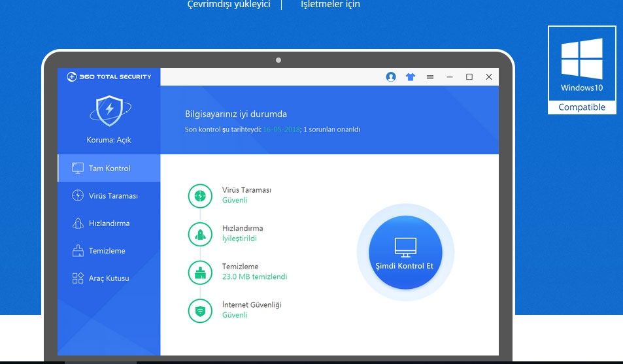Click green Hızlandırma rocket circle icon
Screen dimensions: 623x364
200,234
